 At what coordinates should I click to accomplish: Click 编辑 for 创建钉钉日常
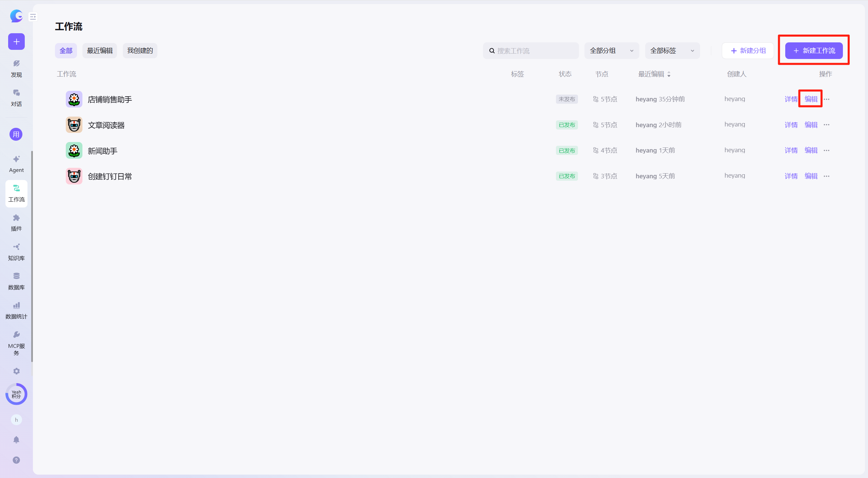tap(811, 176)
